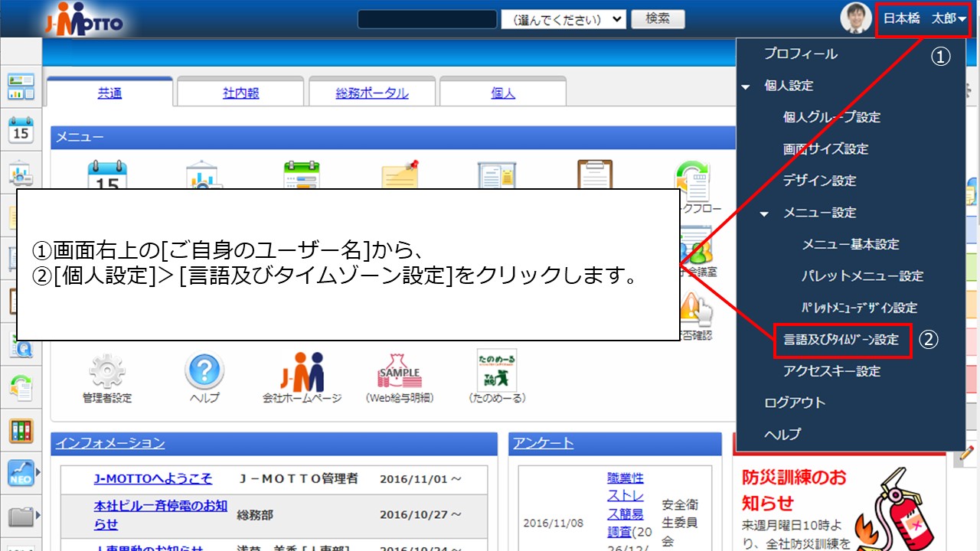The image size is (980, 551).
Task: Open the J-MOTTOへようこそ link
Action: click(153, 478)
